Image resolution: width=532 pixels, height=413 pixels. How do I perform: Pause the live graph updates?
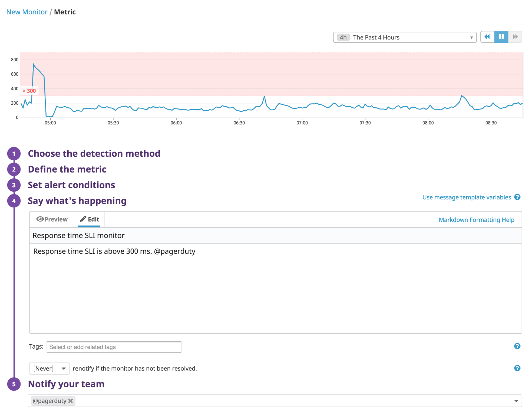[501, 37]
